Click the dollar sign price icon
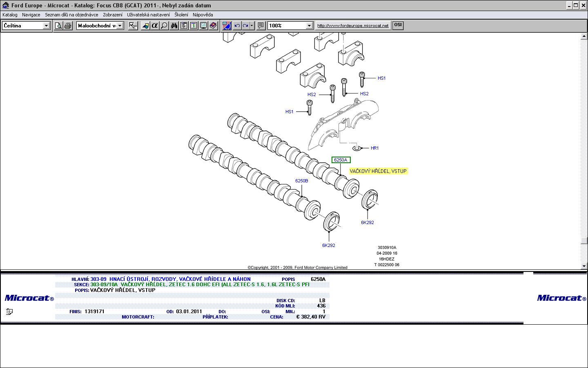 coord(194,26)
